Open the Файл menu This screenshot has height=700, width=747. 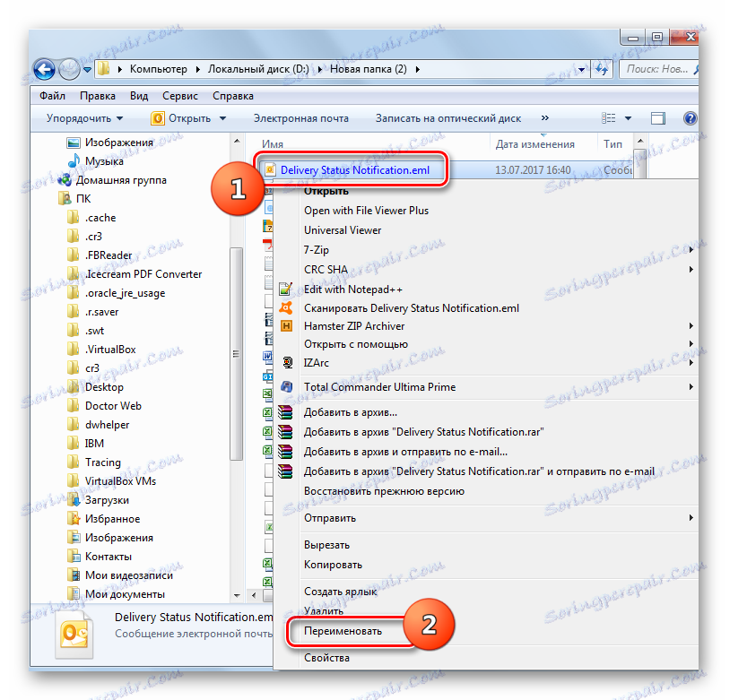pyautogui.click(x=52, y=96)
